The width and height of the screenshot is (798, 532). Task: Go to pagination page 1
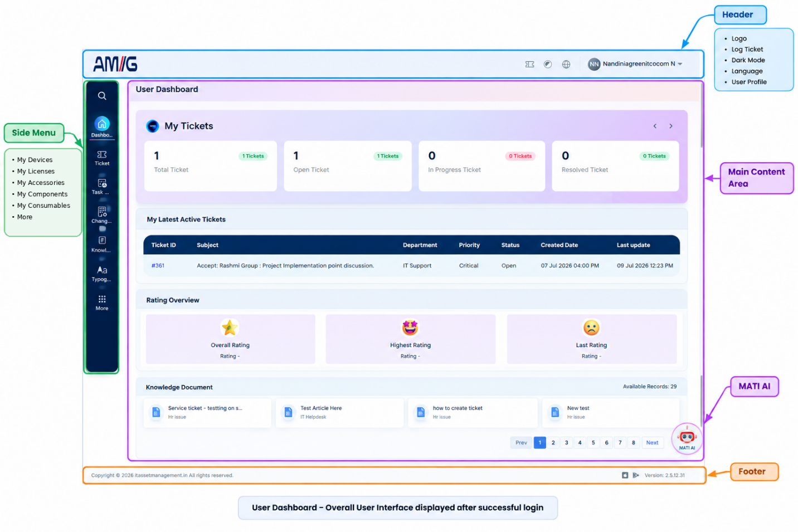pos(539,443)
